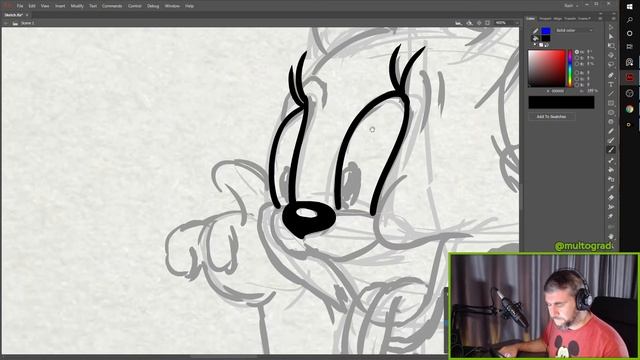Click the Add To Swatches button
This screenshot has height=360, width=640.
pyautogui.click(x=551, y=117)
